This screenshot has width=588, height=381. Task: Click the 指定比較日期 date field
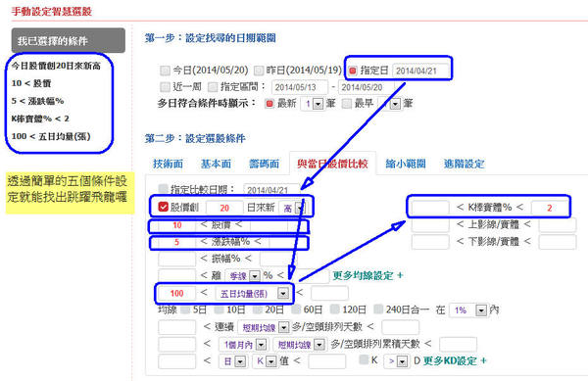click(x=271, y=190)
